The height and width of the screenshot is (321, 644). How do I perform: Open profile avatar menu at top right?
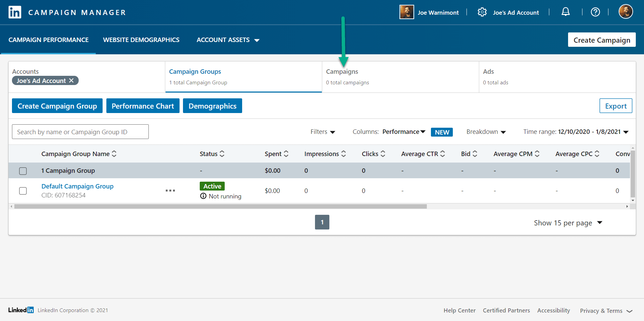click(626, 12)
